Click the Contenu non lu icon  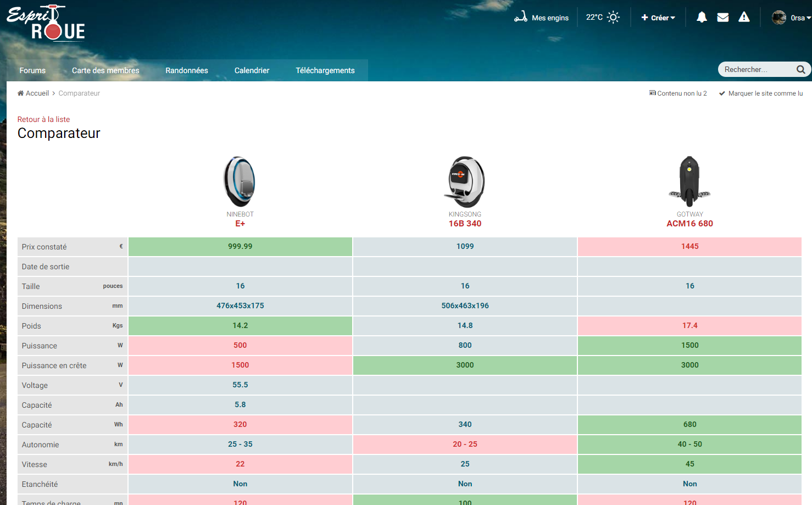click(x=653, y=93)
